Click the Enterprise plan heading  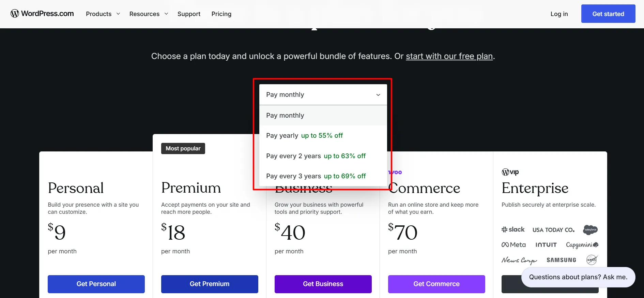point(535,189)
